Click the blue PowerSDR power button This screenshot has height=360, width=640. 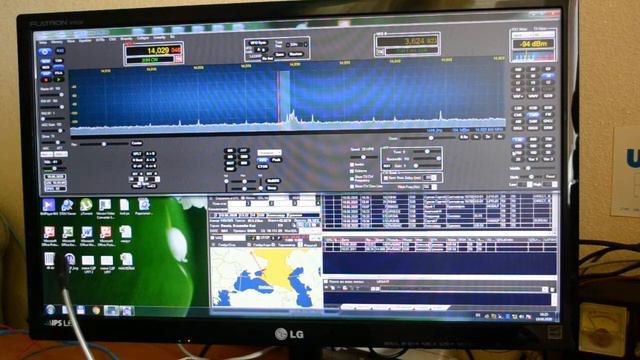(45, 52)
